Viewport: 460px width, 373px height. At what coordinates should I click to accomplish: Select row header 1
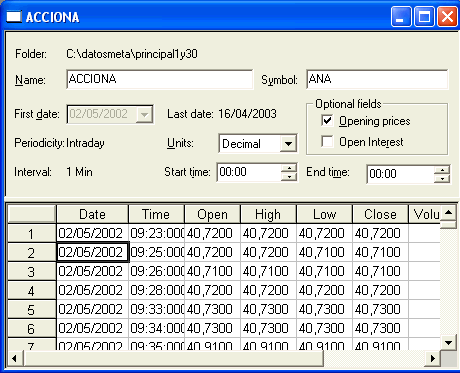31,233
